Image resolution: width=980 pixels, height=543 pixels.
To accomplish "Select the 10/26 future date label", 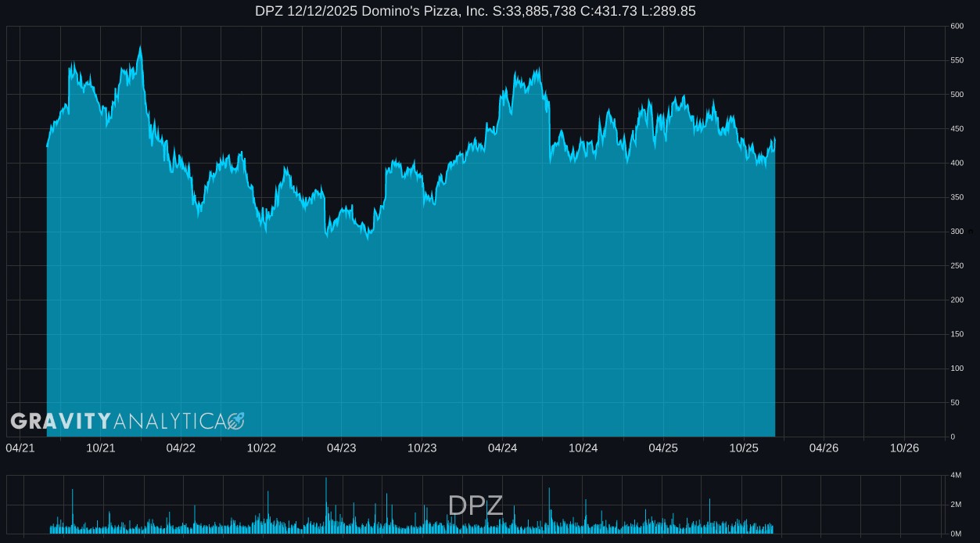I will pos(904,448).
